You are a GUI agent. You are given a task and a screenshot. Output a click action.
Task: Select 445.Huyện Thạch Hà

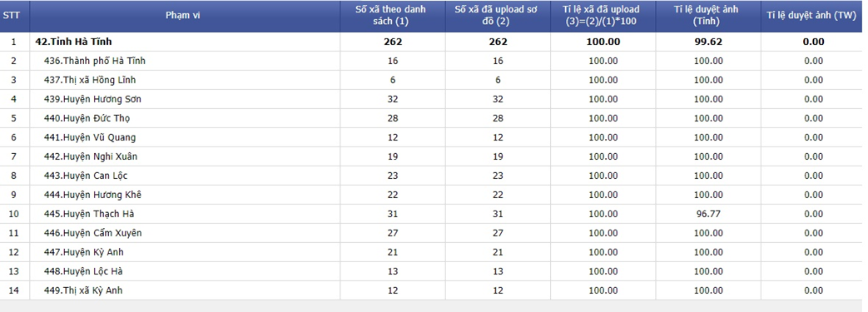pos(89,214)
